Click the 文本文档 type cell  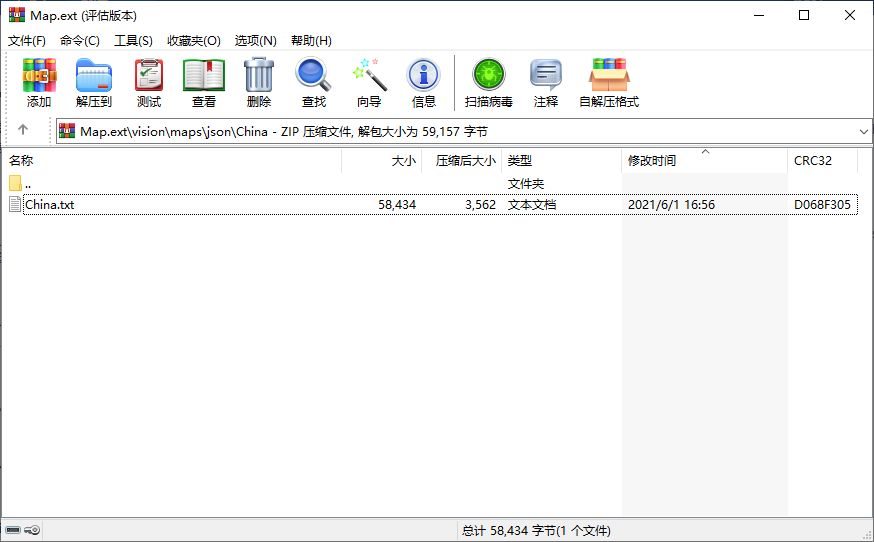point(532,205)
